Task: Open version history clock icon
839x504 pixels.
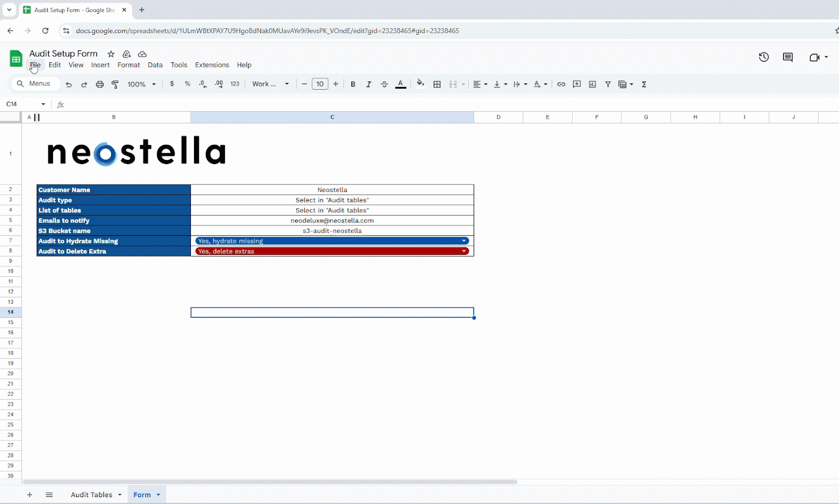Action: click(x=763, y=57)
